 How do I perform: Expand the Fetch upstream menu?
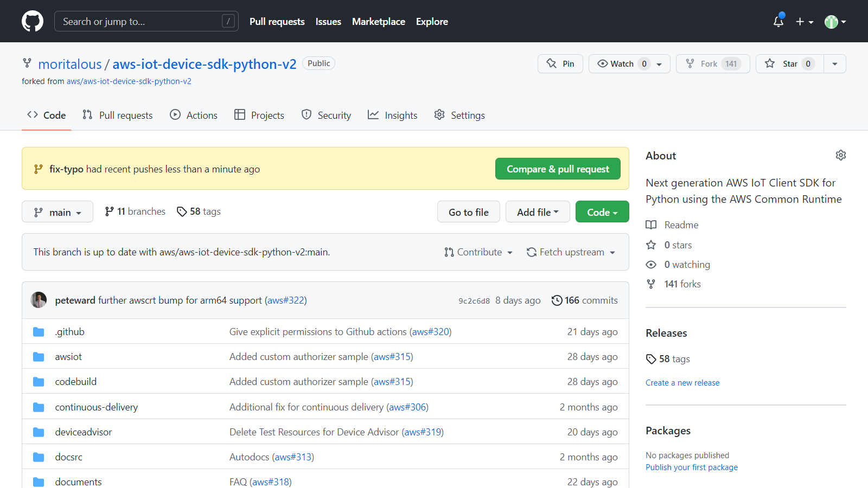point(571,252)
